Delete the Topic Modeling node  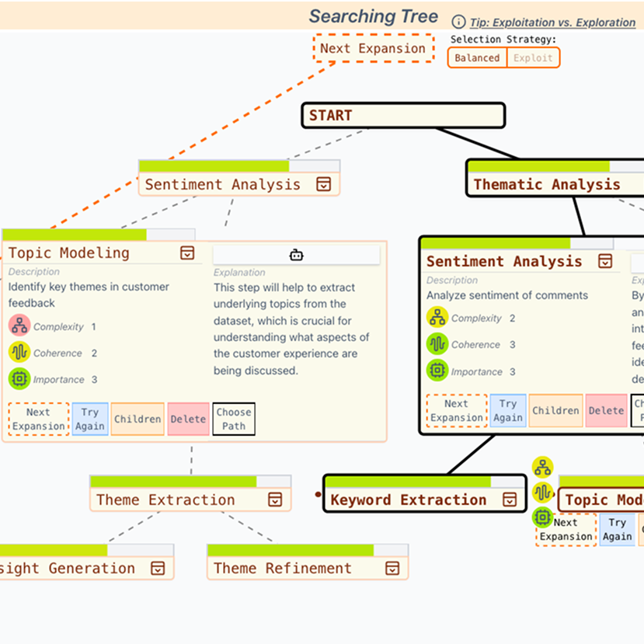tap(188, 419)
